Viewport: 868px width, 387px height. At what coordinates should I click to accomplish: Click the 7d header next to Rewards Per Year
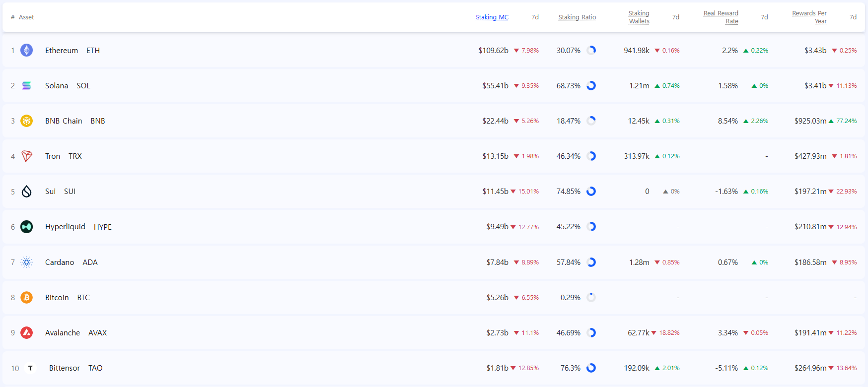click(x=853, y=17)
